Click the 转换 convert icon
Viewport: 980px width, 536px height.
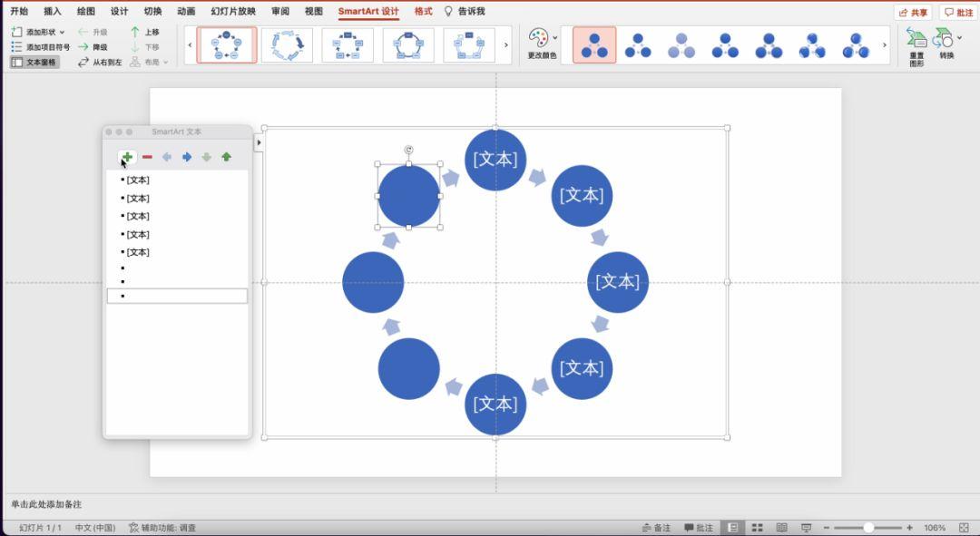click(943, 38)
